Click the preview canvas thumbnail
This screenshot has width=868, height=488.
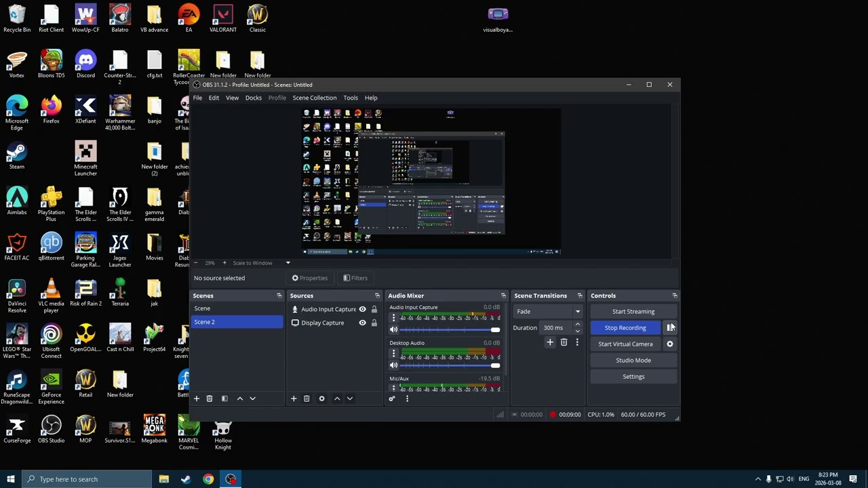(x=431, y=182)
